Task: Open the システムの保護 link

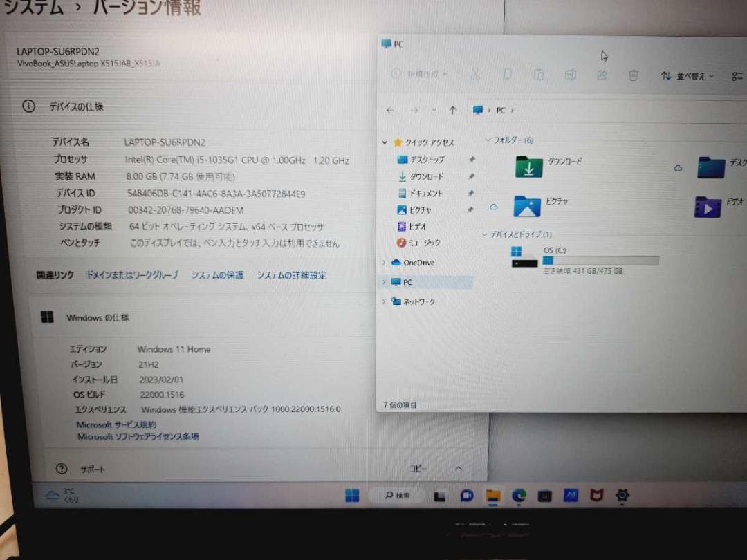Action: (x=216, y=274)
